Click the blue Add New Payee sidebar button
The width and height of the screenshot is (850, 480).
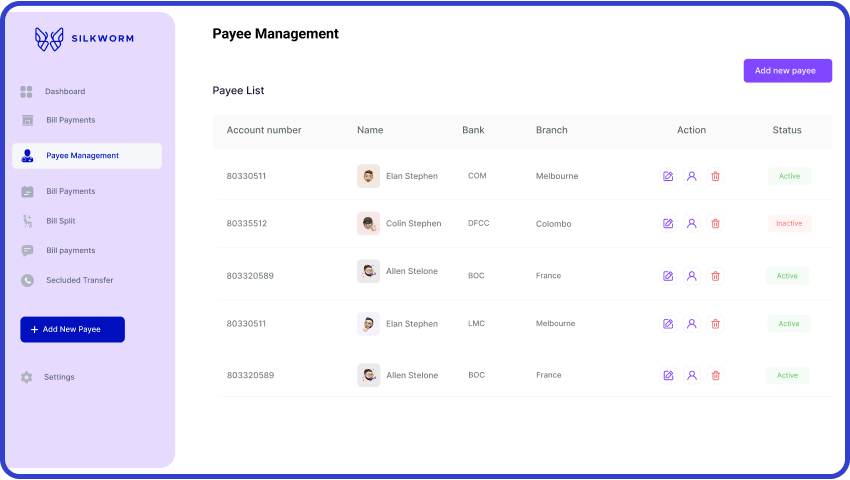72,329
